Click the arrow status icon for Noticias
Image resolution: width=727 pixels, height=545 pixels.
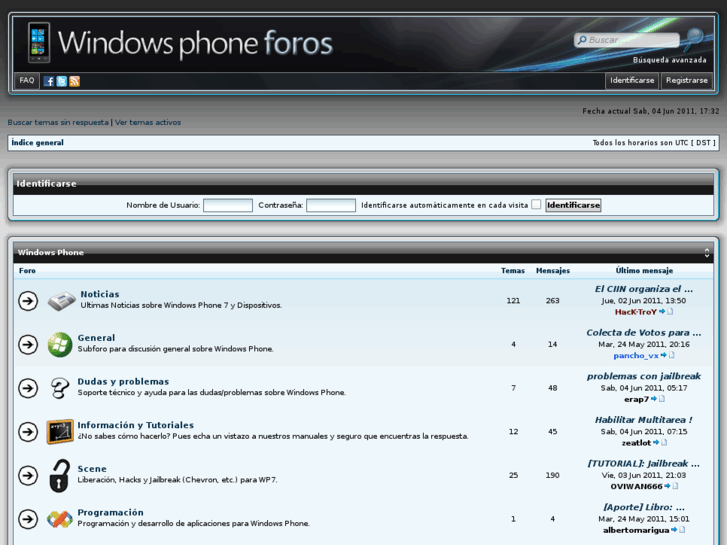28,301
